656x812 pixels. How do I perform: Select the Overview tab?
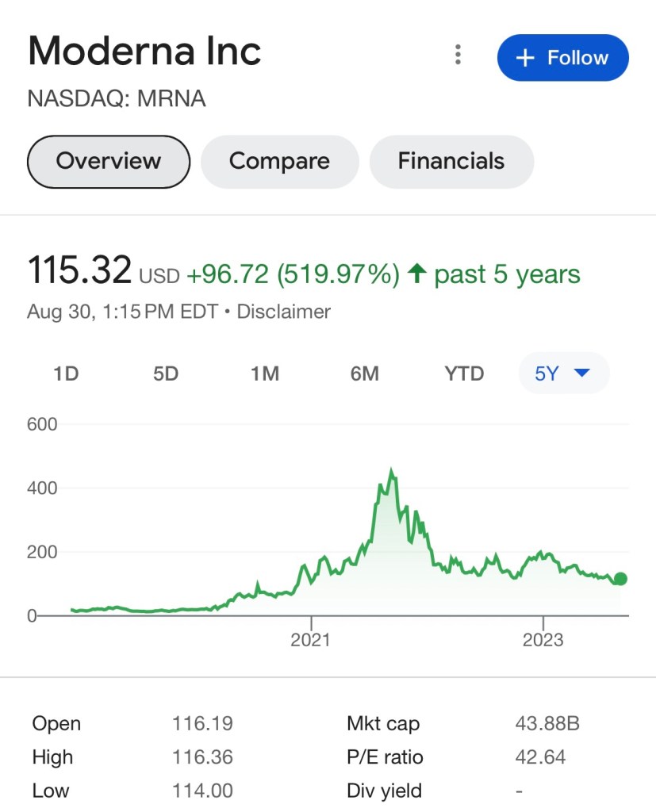pos(109,162)
